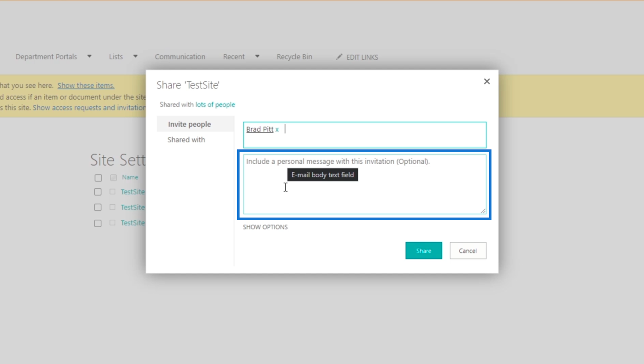Click the pencil icon beside EDIT LINKS
The image size is (644, 364).
click(x=339, y=57)
